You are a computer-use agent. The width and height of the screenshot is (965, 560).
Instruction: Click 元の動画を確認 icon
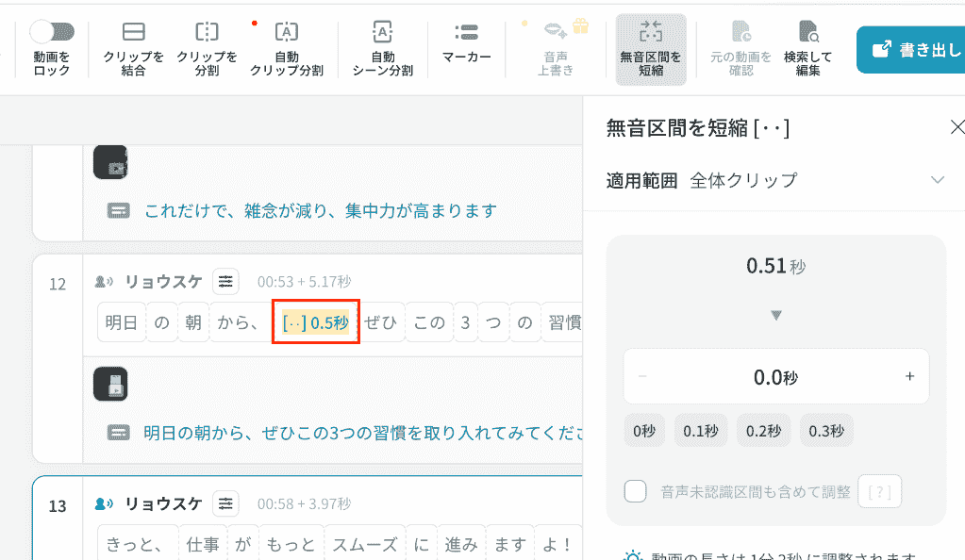(x=740, y=31)
